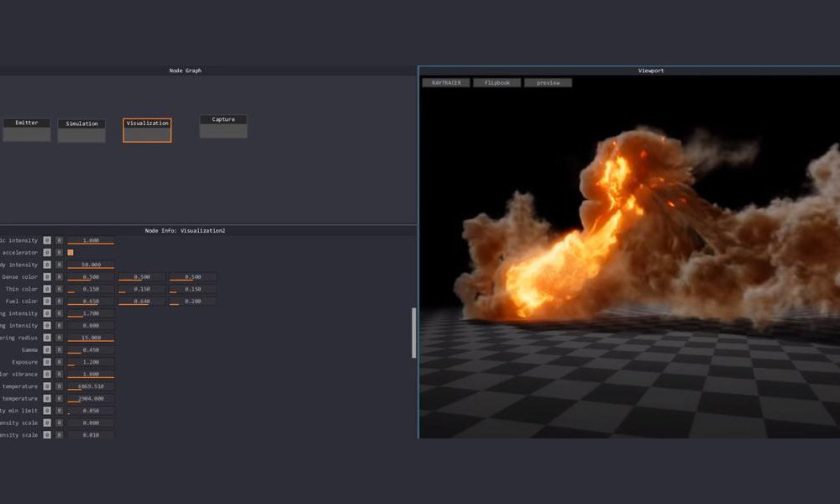Screen dimensions: 840x504
Task: Select the Simulation node in the graph
Action: point(81,130)
